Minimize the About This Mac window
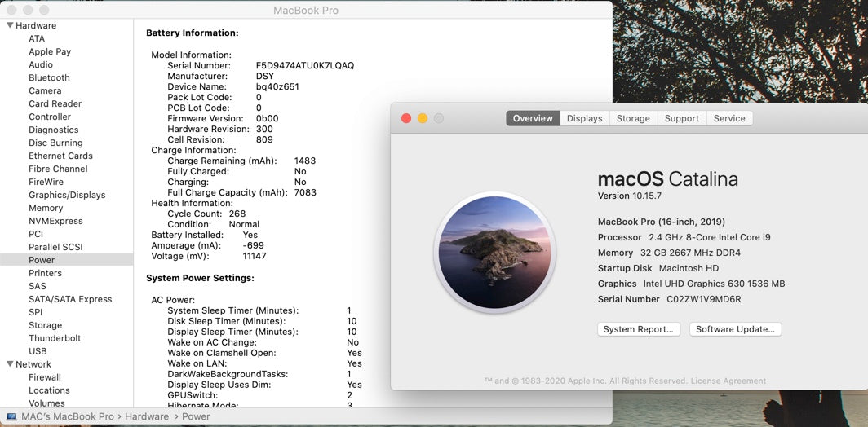Screen dimensions: 868x427 (423, 118)
